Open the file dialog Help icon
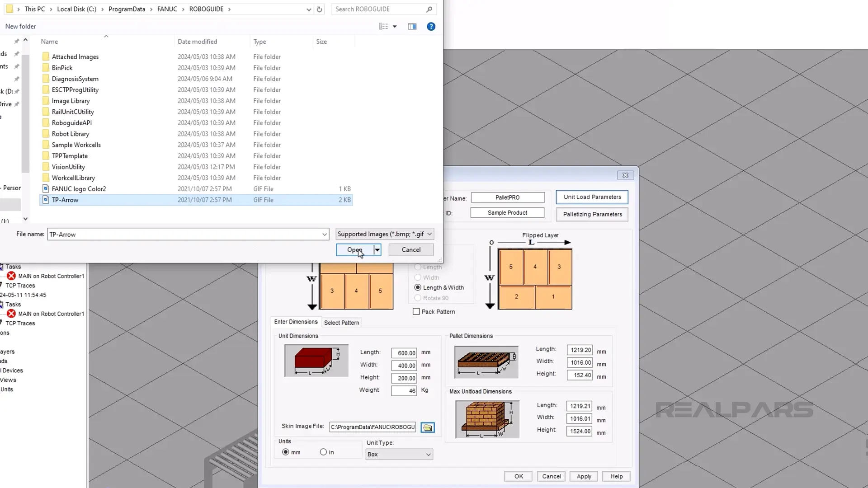The width and height of the screenshot is (868, 488). [431, 27]
